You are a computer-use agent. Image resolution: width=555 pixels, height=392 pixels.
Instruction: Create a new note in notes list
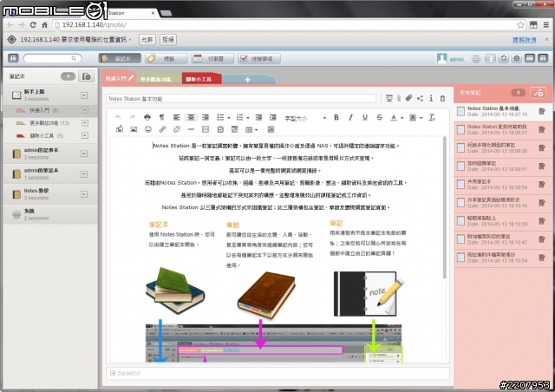539,93
